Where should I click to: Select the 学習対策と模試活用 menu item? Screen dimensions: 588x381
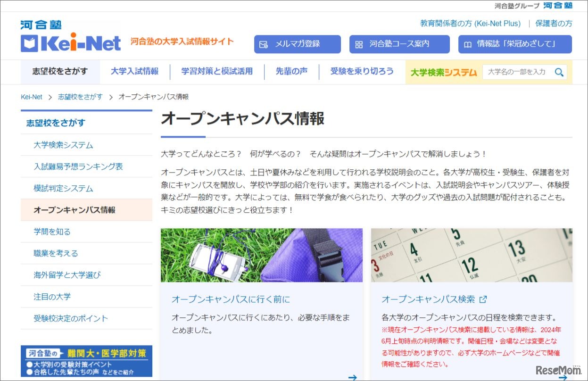click(x=217, y=72)
